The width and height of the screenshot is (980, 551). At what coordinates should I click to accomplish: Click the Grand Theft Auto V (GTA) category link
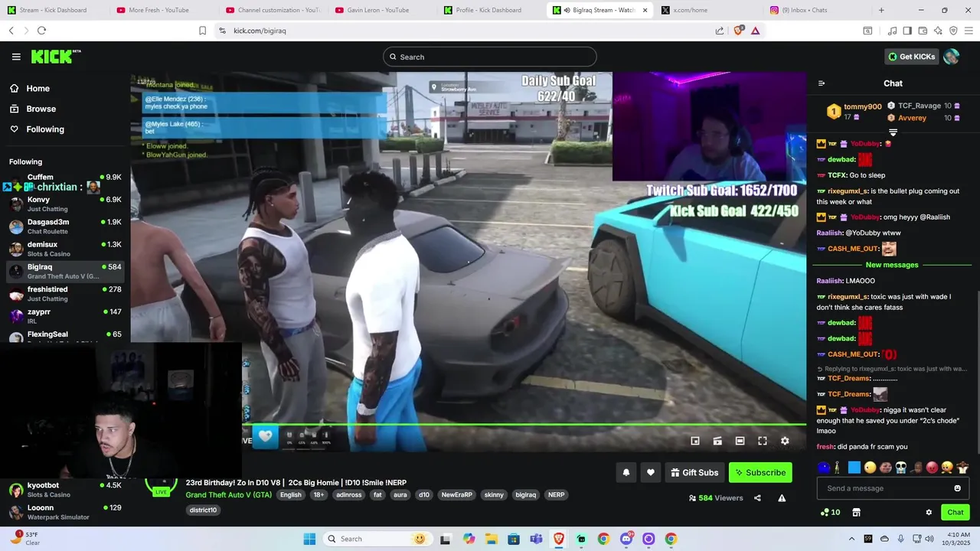click(x=229, y=495)
